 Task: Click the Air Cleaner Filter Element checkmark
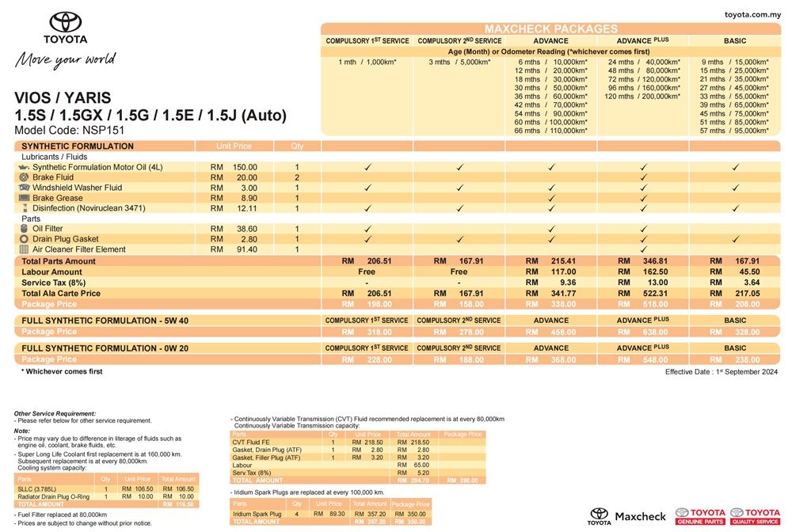click(x=643, y=249)
